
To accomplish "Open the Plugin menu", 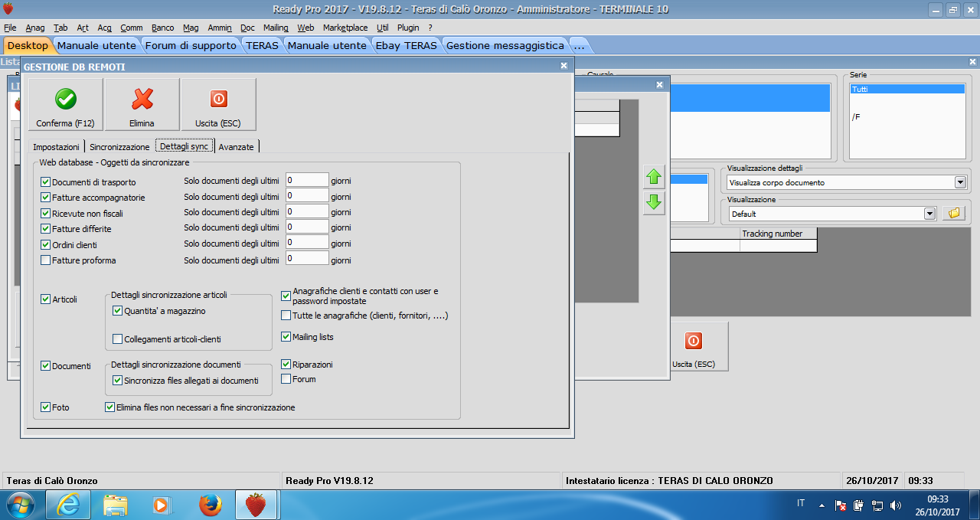I will tap(409, 28).
